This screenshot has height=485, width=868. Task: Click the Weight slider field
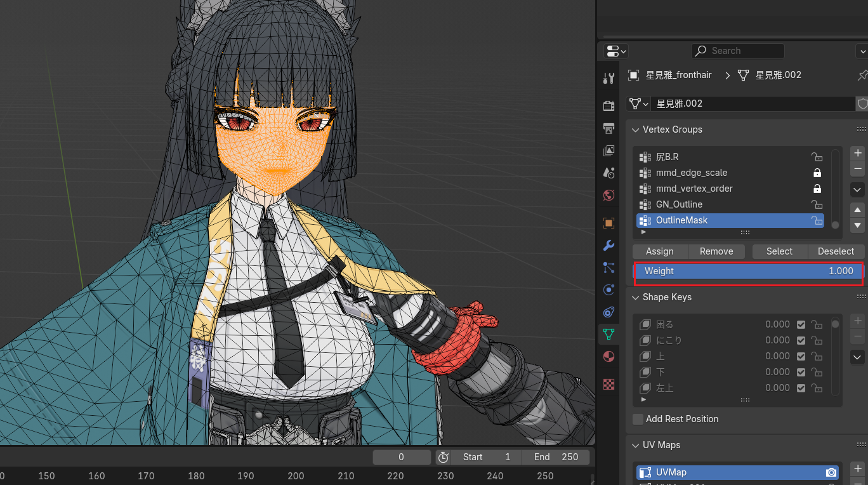click(x=748, y=271)
